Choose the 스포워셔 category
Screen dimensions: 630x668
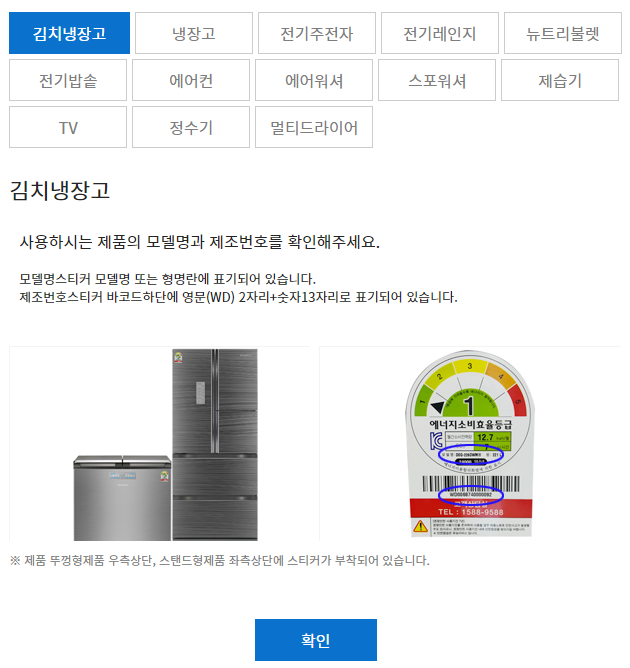[437, 80]
